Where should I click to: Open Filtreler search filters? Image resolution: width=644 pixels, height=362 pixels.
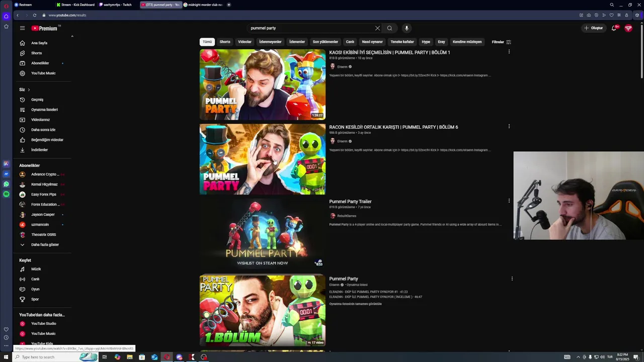pyautogui.click(x=501, y=42)
